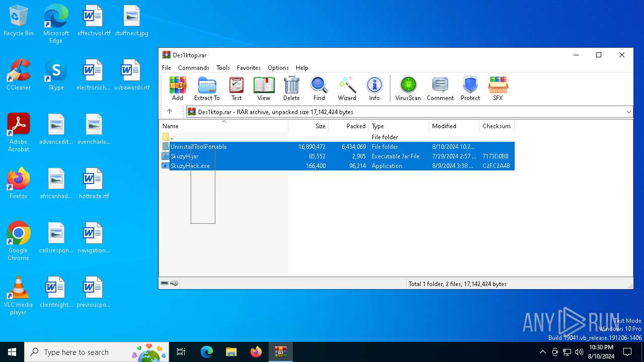644x362 pixels.
Task: Click WinRAR icon on taskbar
Action: (280, 352)
